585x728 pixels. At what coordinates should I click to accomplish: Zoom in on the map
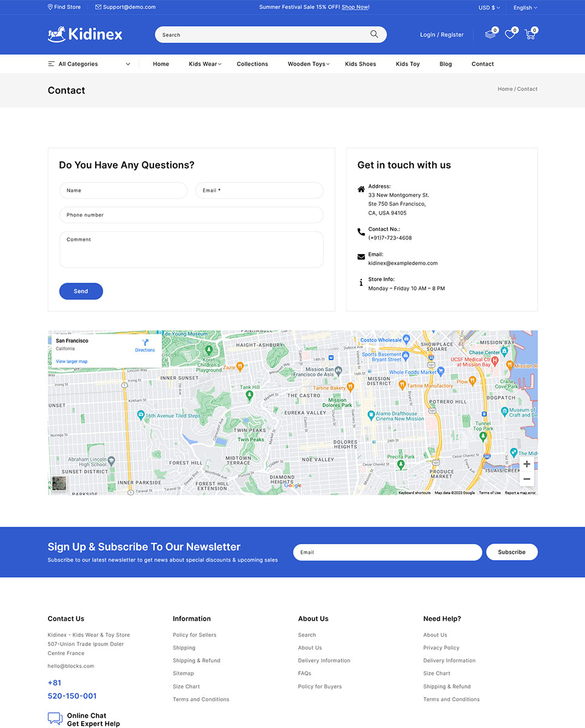click(x=526, y=464)
